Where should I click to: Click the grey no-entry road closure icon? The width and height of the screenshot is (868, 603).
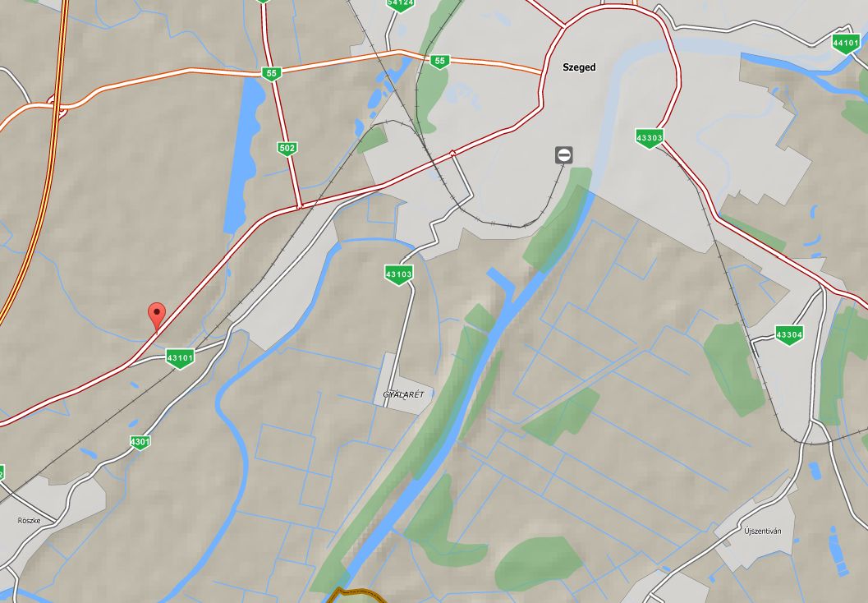[563, 155]
